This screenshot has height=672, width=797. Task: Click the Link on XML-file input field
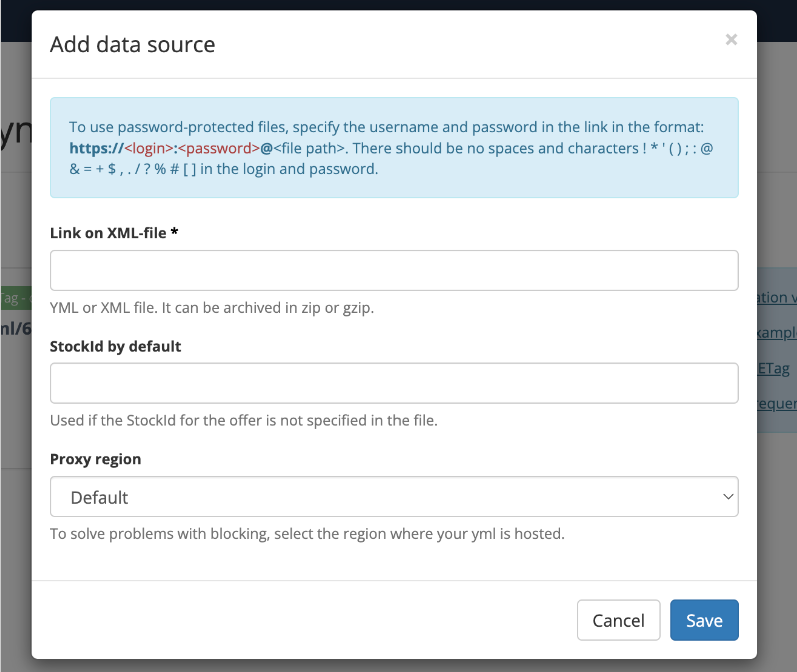(x=394, y=270)
